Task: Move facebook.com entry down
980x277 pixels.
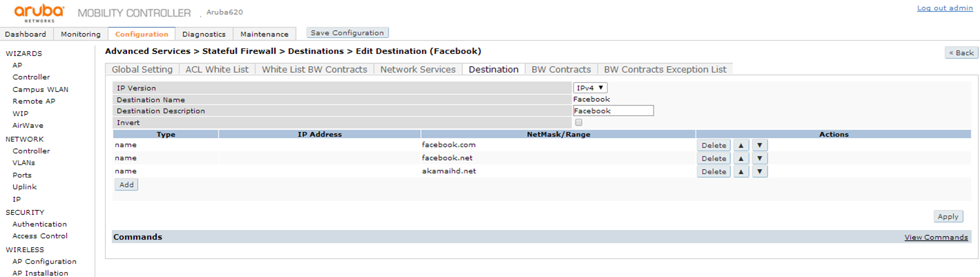Action: tap(759, 145)
